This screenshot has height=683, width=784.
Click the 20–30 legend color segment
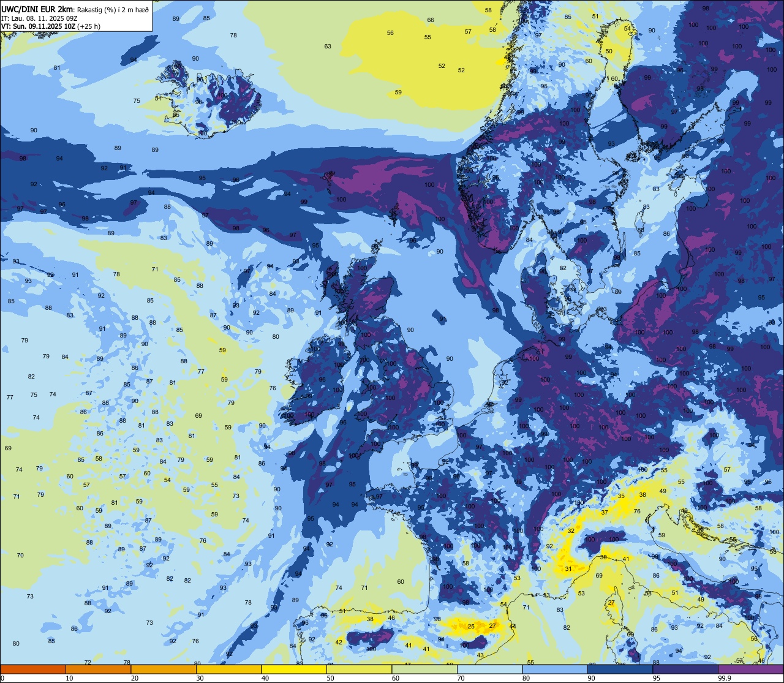(164, 669)
